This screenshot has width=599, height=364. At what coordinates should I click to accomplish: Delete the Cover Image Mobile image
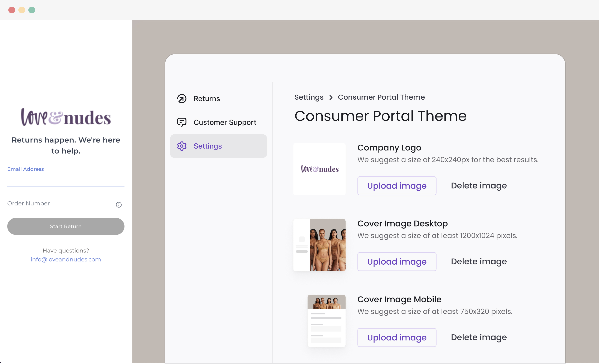coord(478,337)
